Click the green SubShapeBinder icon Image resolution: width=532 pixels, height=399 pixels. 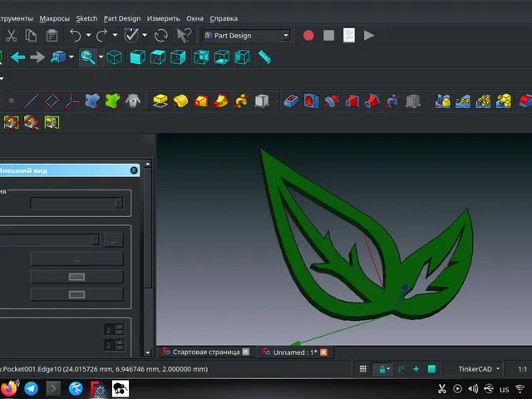(x=113, y=101)
